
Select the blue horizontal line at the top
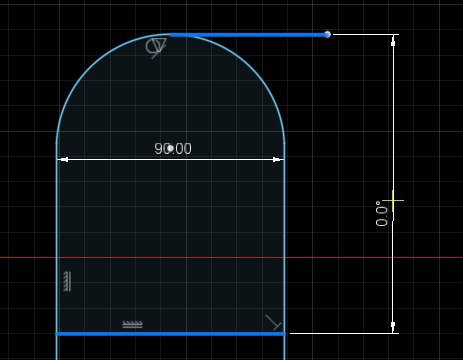[248, 35]
